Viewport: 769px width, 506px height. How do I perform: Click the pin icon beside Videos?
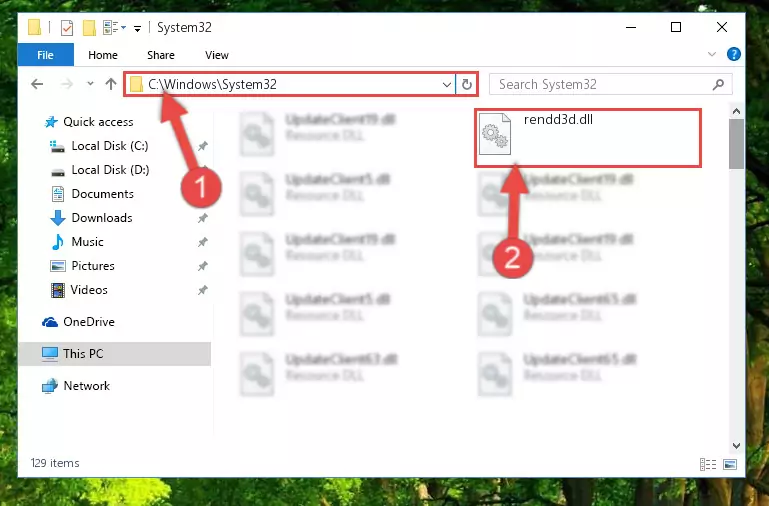tap(202, 290)
